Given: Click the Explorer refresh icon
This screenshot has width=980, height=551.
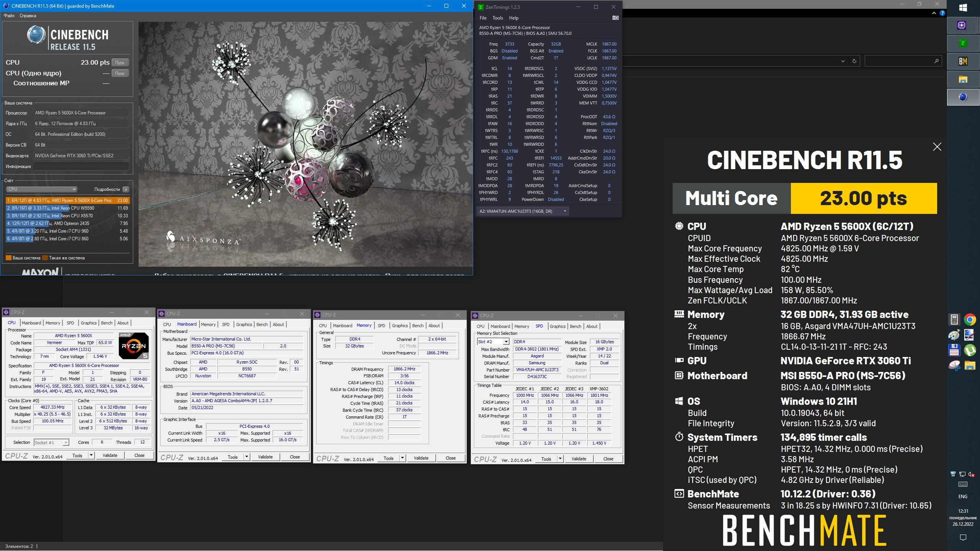Looking at the screenshot, I should 854,61.
